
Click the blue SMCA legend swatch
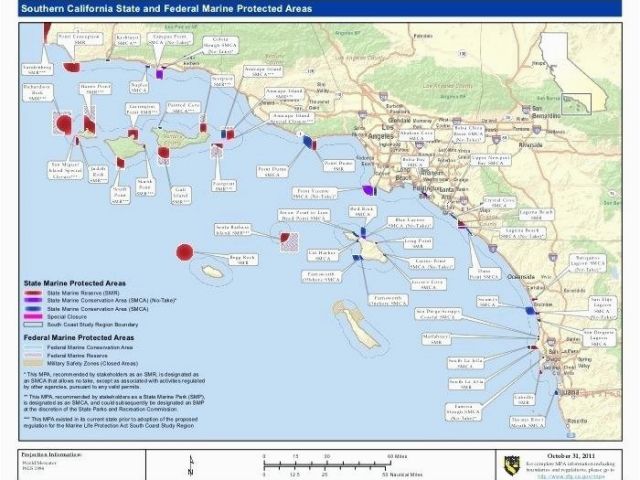[x=33, y=309]
